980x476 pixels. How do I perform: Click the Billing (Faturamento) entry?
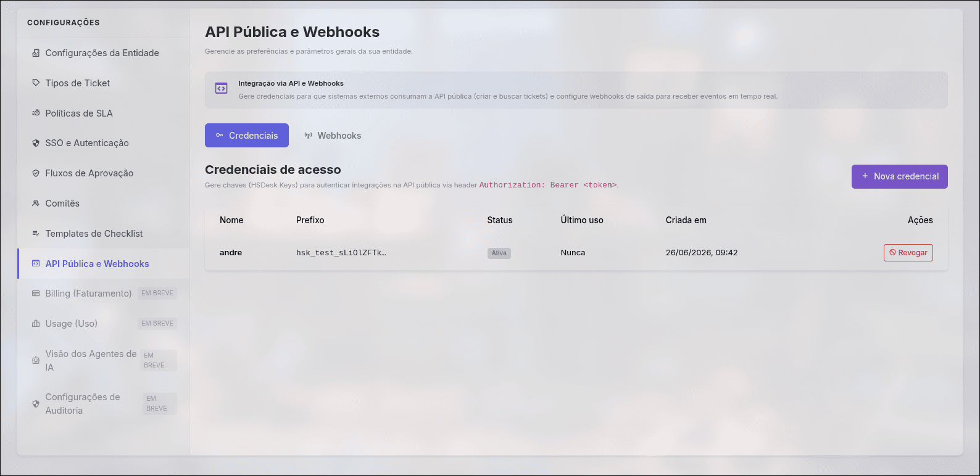(103, 293)
